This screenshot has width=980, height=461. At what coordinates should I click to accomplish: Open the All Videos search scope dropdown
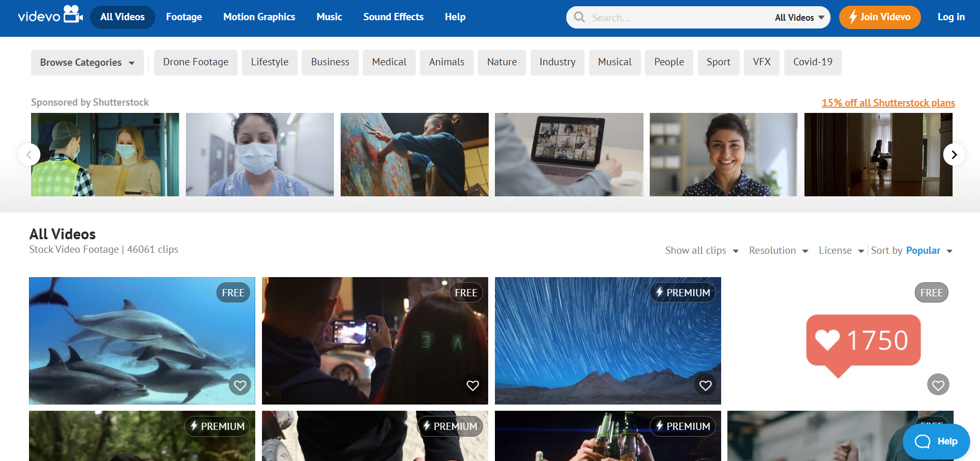(799, 18)
